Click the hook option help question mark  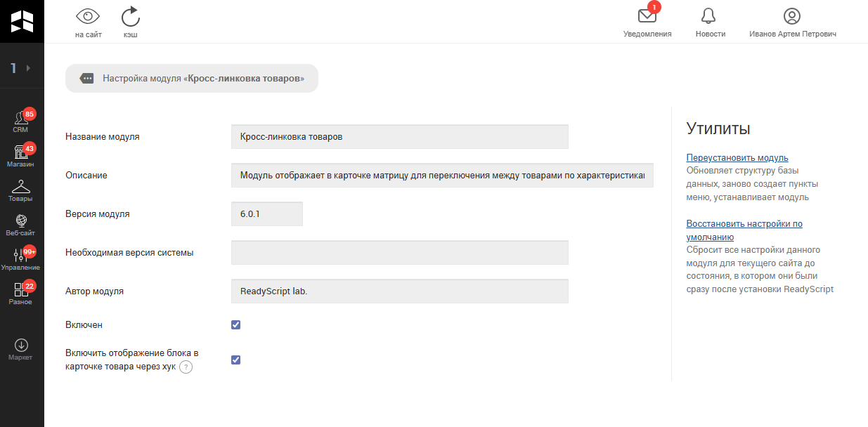186,367
